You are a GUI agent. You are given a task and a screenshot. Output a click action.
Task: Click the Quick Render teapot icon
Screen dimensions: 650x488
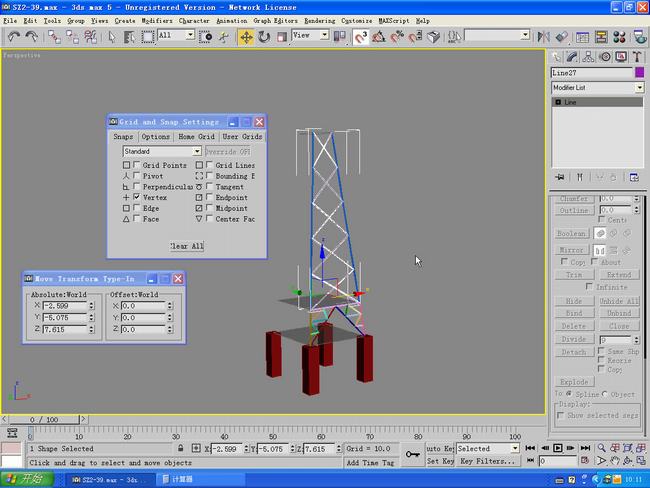pyautogui.click(x=640, y=37)
